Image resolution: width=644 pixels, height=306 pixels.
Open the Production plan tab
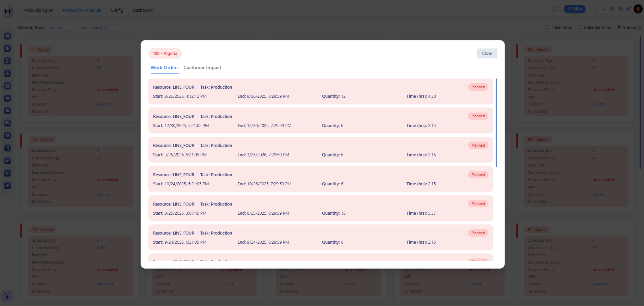pyautogui.click(x=38, y=10)
